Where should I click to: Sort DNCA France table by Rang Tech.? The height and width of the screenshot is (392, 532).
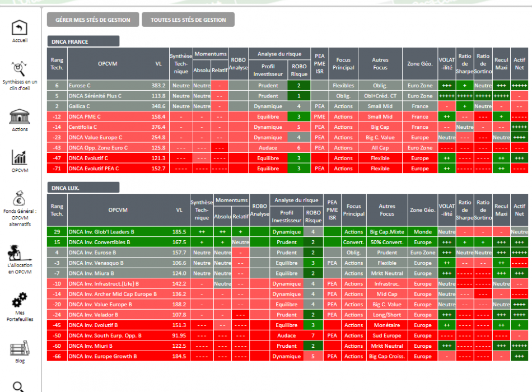click(x=57, y=64)
